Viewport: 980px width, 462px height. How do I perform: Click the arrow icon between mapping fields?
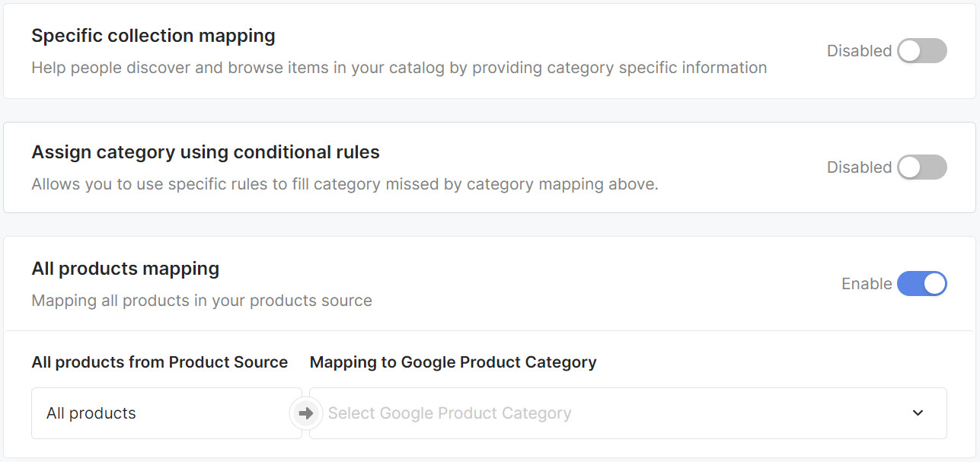[305, 413]
